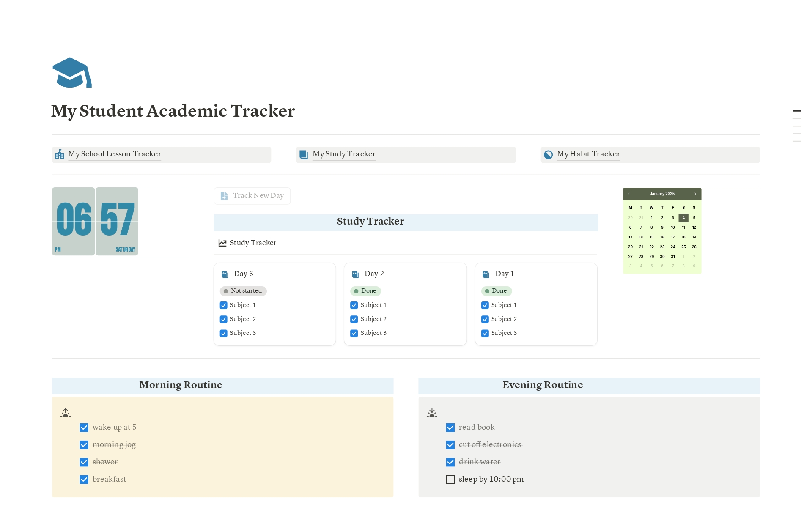Click the sunset icon in Evening Routine
The image size is (812, 507).
point(432,412)
